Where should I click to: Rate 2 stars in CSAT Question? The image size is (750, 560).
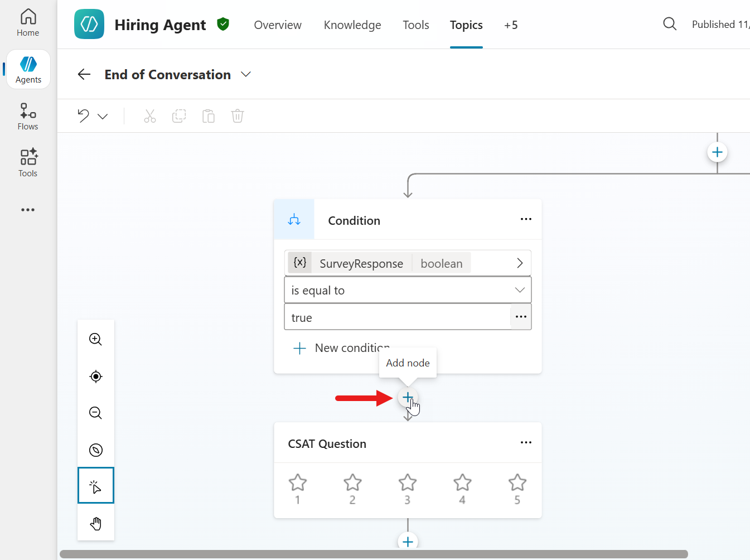point(352,489)
